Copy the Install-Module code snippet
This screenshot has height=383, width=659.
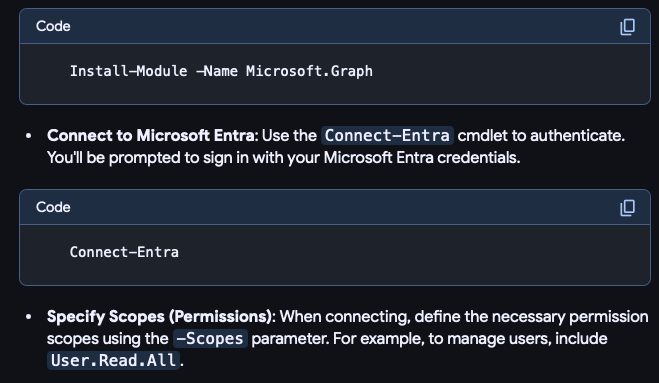(627, 26)
